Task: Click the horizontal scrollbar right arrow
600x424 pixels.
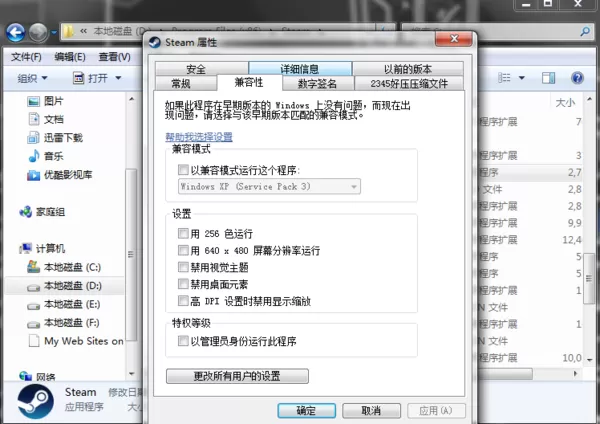Action: (x=576, y=373)
